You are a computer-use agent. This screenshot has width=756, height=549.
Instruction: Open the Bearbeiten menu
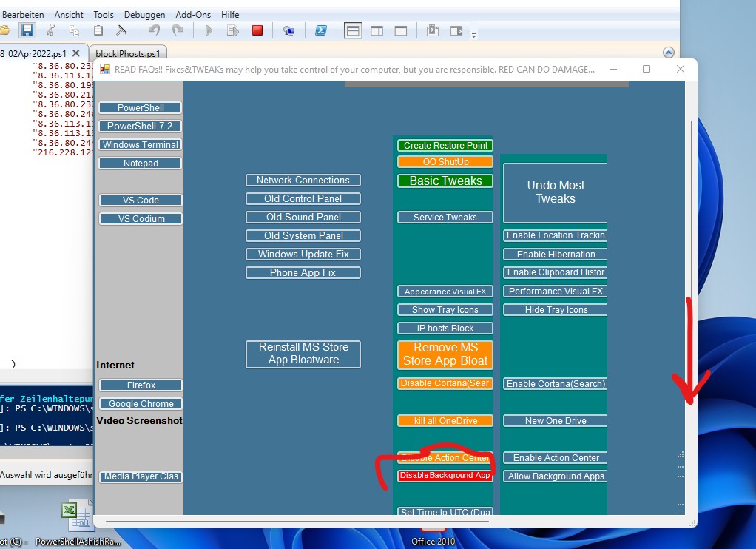point(23,15)
